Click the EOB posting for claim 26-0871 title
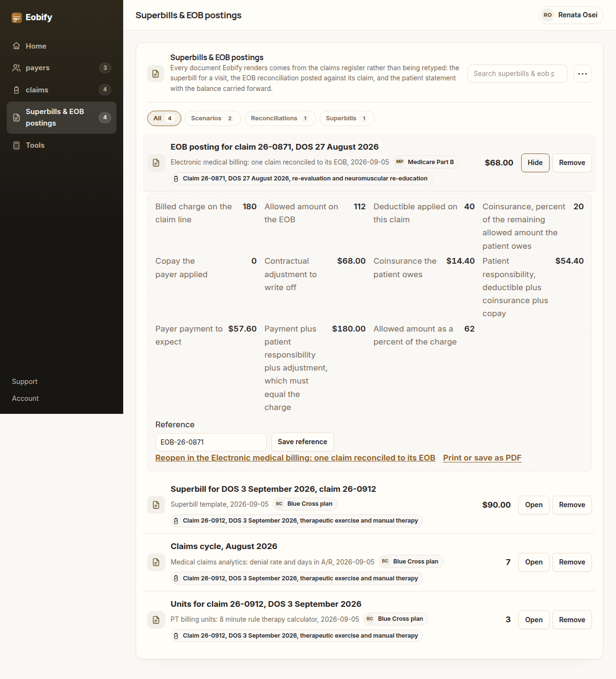The width and height of the screenshot is (616, 679). 275,147
